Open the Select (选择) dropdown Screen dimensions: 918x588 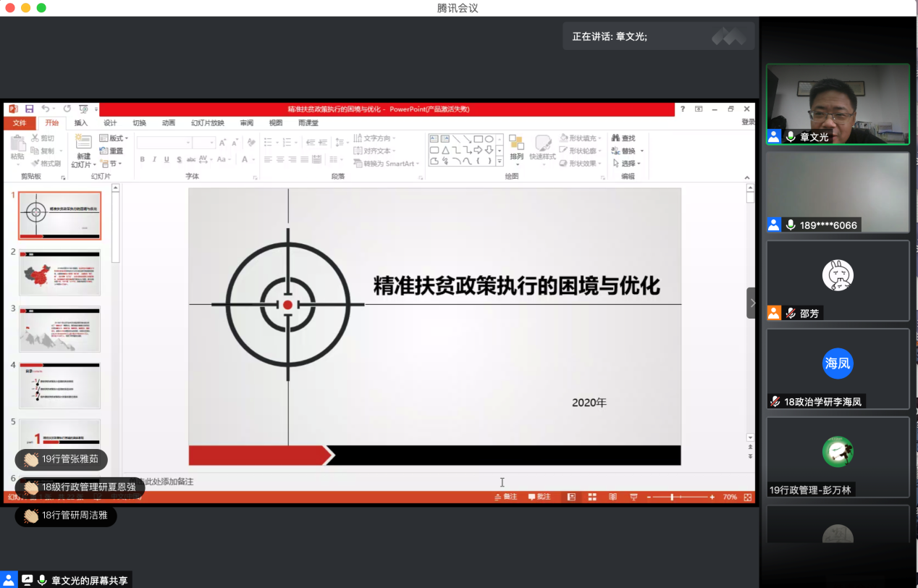pyautogui.click(x=627, y=164)
